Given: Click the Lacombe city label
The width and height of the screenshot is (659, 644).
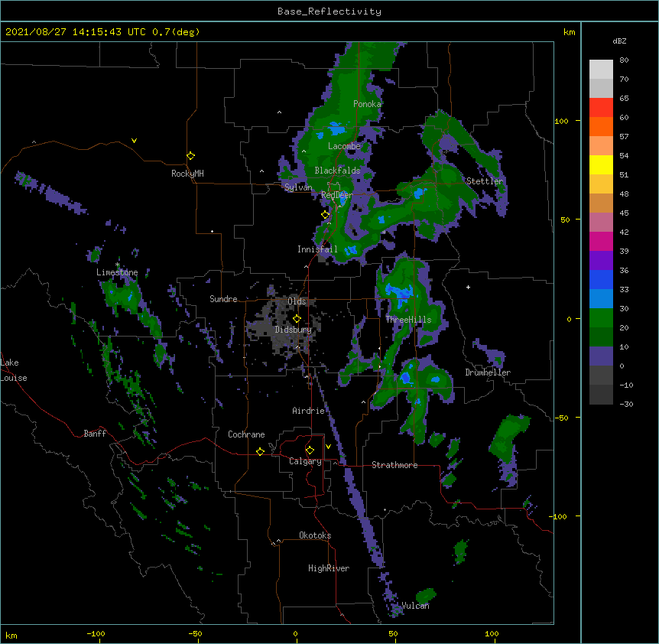Looking at the screenshot, I should (344, 146).
